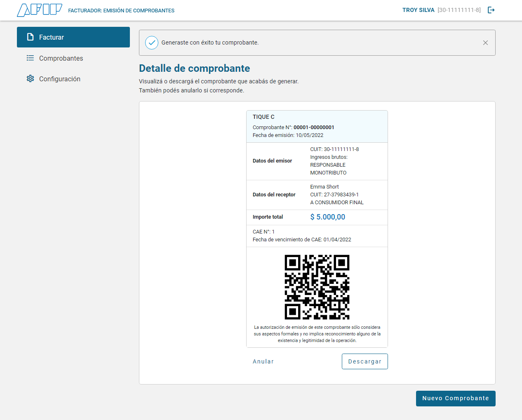522x420 pixels.
Task: Dismiss the success message with the X
Action: (485, 42)
